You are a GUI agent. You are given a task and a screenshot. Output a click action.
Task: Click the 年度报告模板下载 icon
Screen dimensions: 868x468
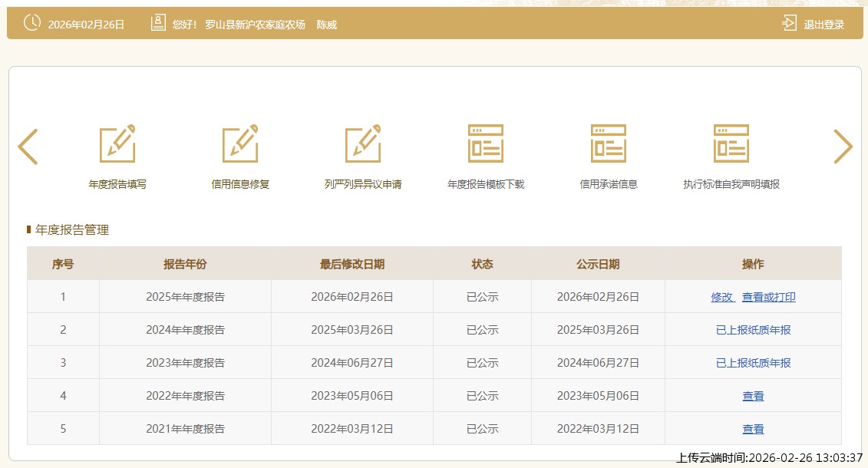coord(486,143)
